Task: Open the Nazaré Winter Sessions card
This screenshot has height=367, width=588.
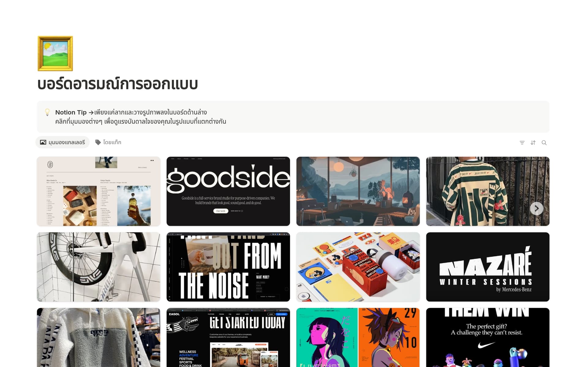Action: [488, 267]
